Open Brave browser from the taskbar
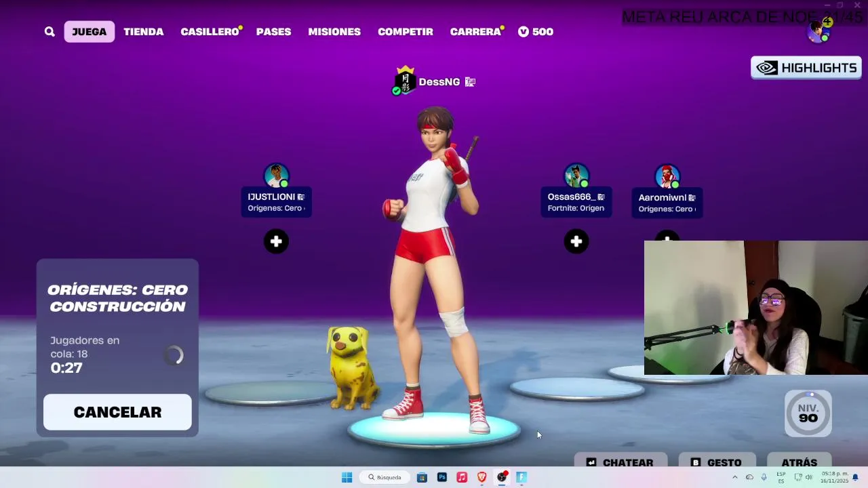The width and height of the screenshot is (868, 488). coord(481,477)
